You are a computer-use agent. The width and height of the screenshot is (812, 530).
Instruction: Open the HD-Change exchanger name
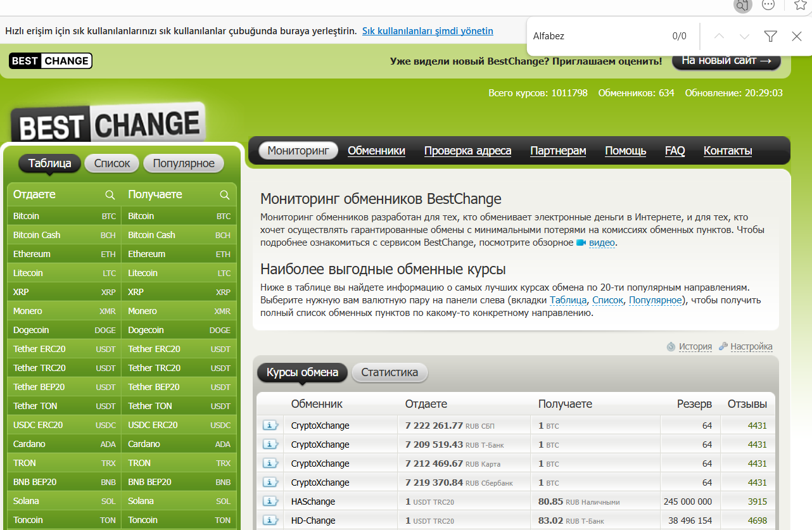[x=314, y=521]
